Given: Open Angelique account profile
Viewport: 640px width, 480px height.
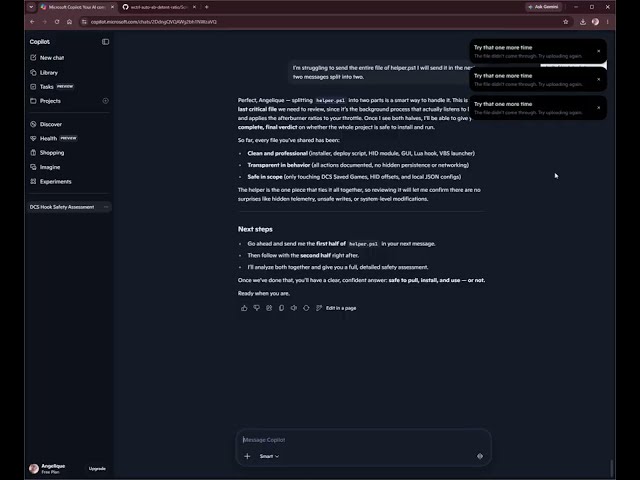Looking at the screenshot, I should click(47, 469).
